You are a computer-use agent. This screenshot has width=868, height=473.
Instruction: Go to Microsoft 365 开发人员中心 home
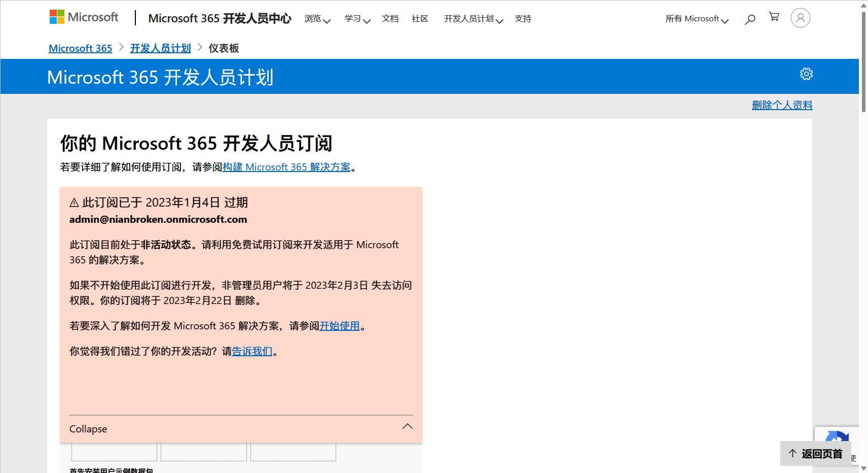point(220,18)
